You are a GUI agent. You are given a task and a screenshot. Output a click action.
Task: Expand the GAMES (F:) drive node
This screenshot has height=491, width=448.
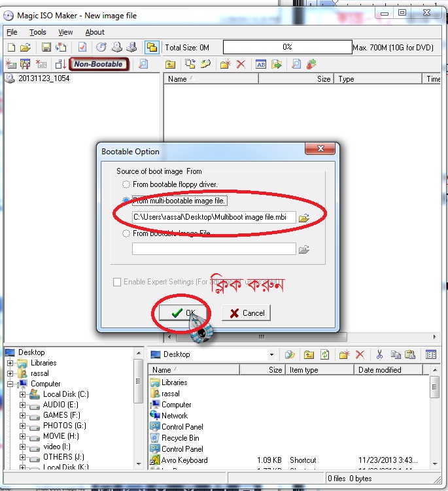click(22, 415)
